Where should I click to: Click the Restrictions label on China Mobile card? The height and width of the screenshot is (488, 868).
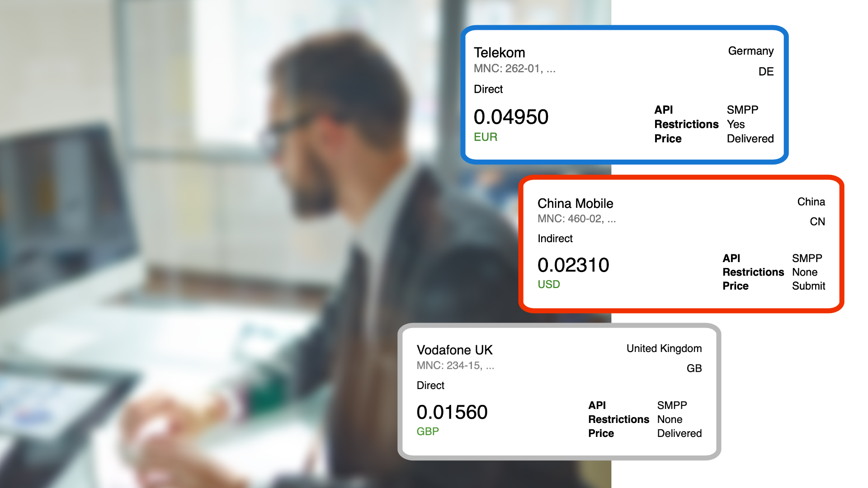753,272
